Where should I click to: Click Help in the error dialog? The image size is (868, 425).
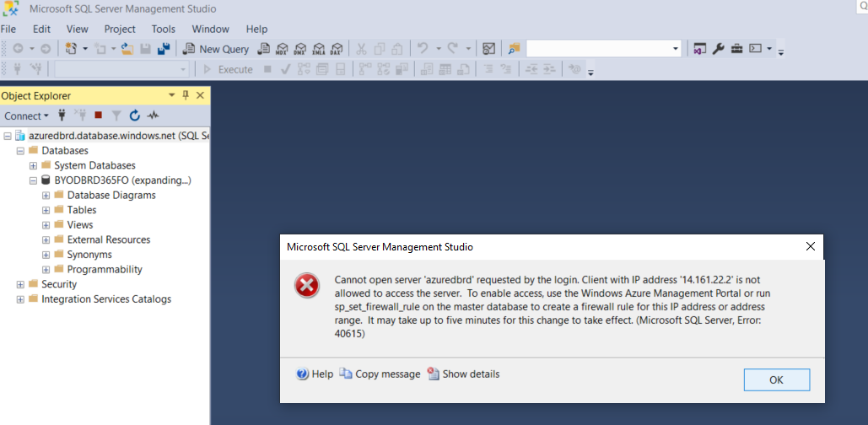point(315,374)
